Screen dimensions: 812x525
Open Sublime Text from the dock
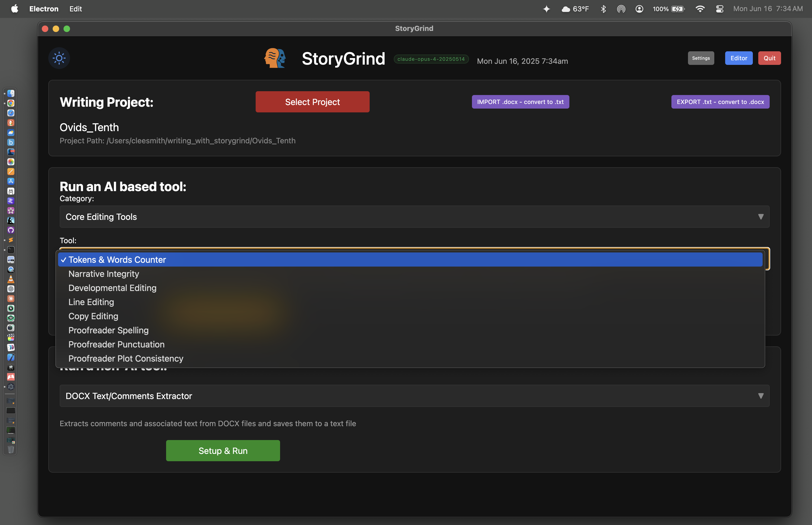[x=11, y=240]
